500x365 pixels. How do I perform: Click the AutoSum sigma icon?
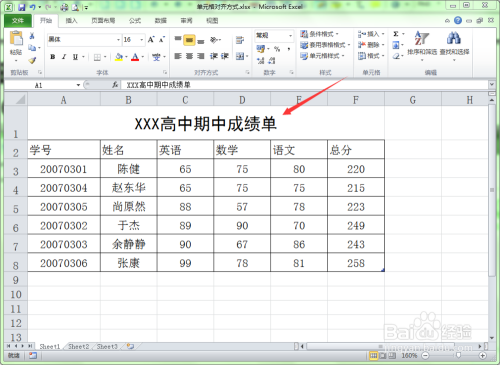(396, 34)
